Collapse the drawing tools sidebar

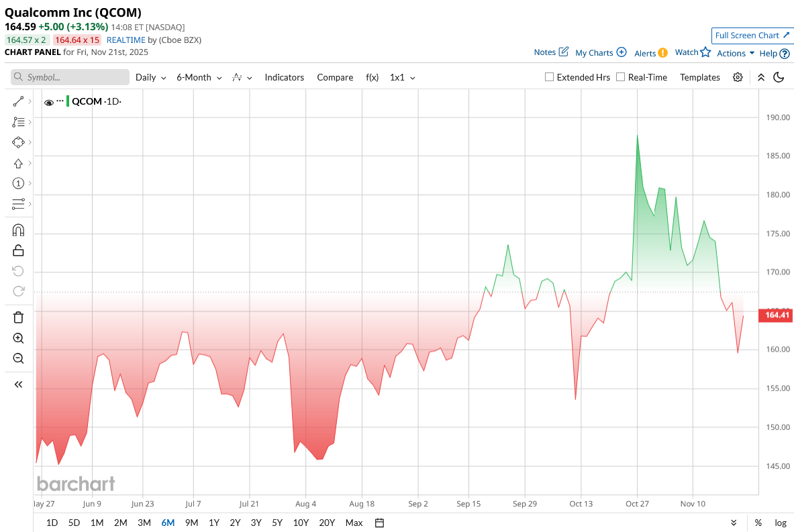[18, 384]
